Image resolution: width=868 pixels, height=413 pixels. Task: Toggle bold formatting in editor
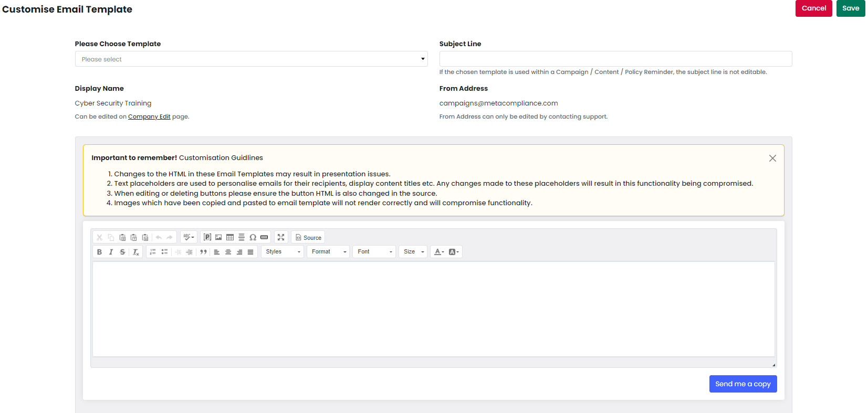point(99,252)
